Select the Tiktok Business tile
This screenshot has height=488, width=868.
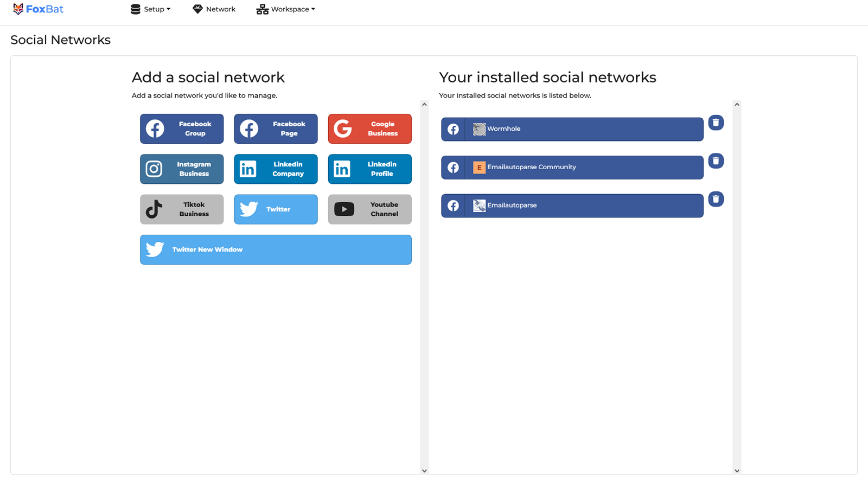(182, 209)
